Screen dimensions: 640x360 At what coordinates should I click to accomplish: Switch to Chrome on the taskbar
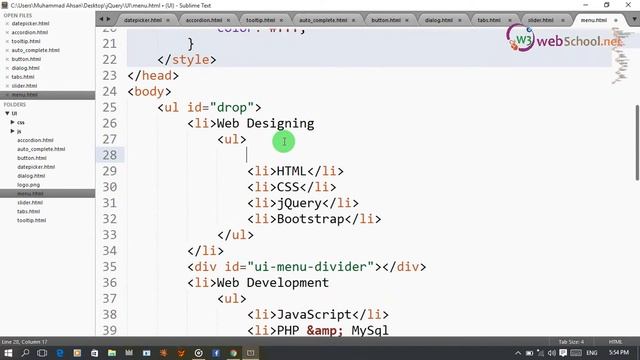coord(233,353)
